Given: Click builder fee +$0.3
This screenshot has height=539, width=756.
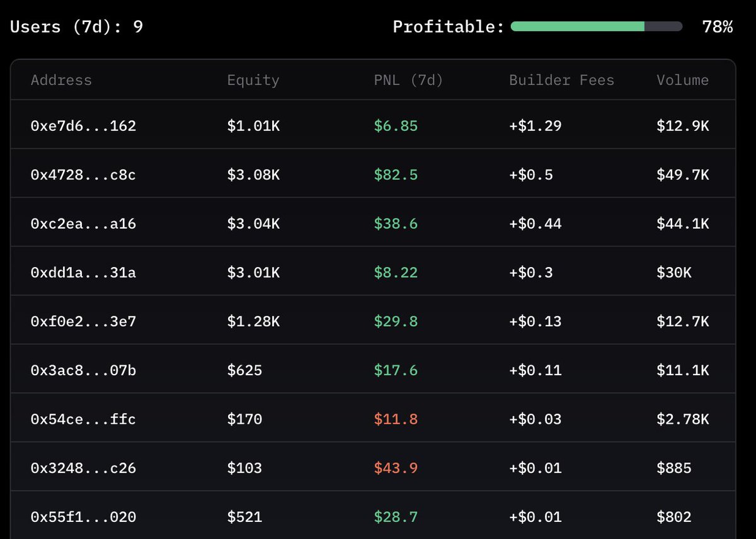Looking at the screenshot, I should tap(531, 273).
